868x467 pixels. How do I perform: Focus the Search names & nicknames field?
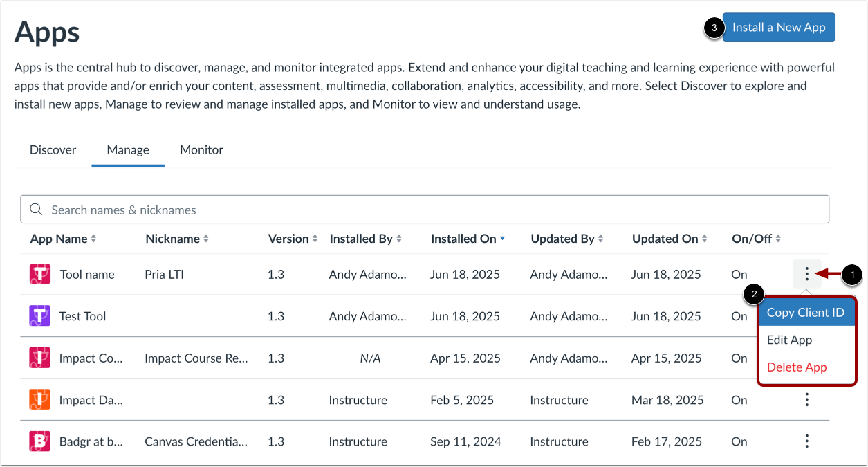click(x=425, y=210)
